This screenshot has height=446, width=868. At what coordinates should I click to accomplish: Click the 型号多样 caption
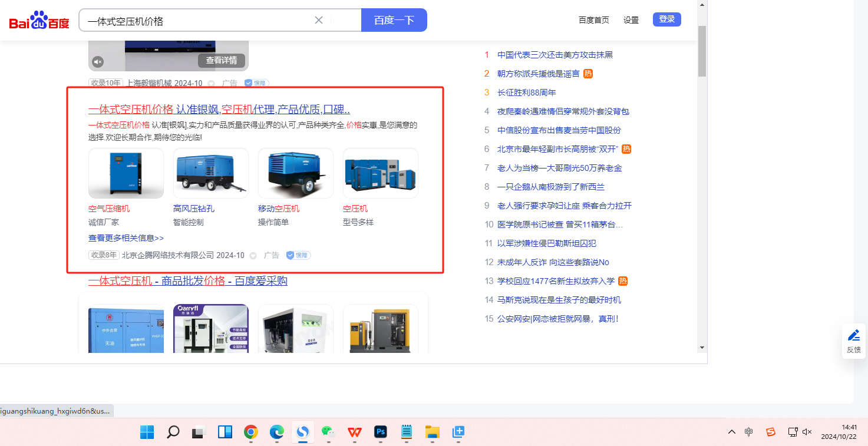click(x=358, y=222)
